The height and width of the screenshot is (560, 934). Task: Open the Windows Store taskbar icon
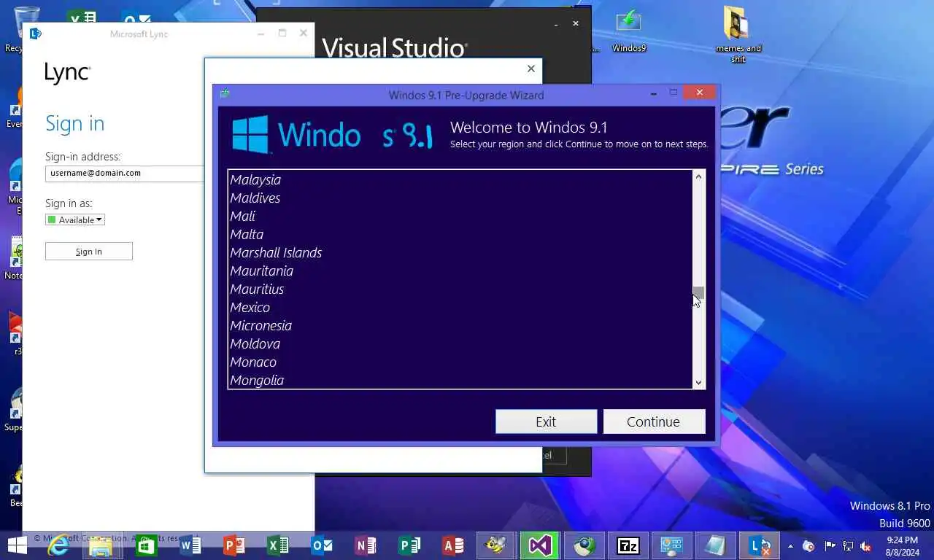point(147,545)
